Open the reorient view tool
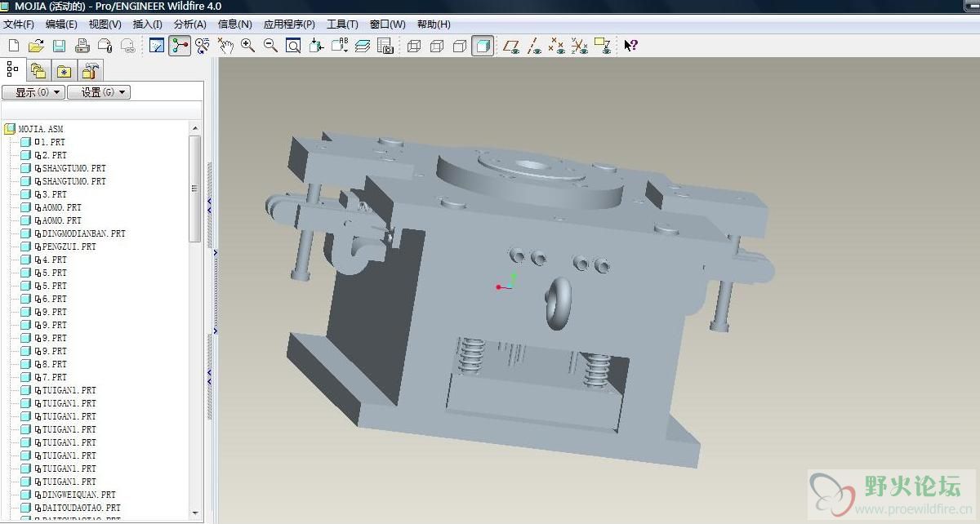The width and height of the screenshot is (980, 524). pyautogui.click(x=317, y=46)
